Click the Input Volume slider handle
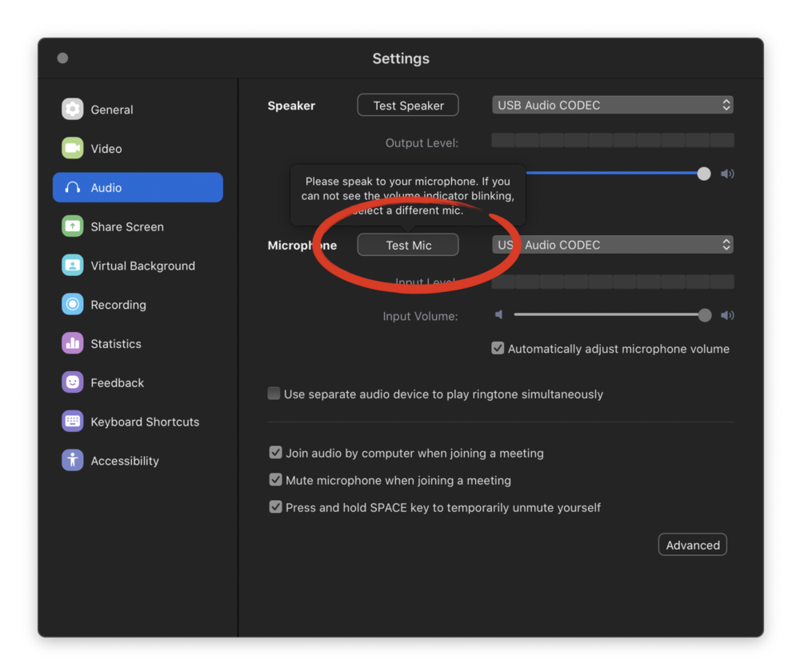The height and width of the screenshot is (672, 800). tap(704, 315)
